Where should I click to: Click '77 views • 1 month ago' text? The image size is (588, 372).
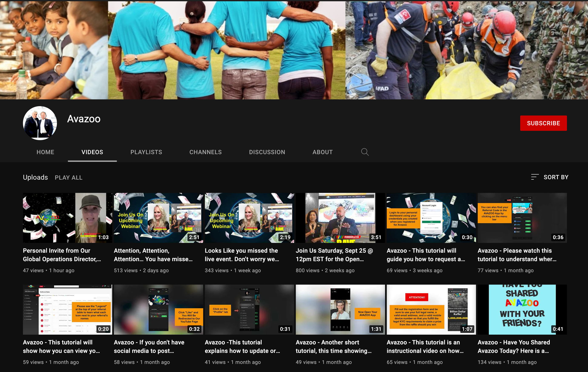pyautogui.click(x=506, y=270)
